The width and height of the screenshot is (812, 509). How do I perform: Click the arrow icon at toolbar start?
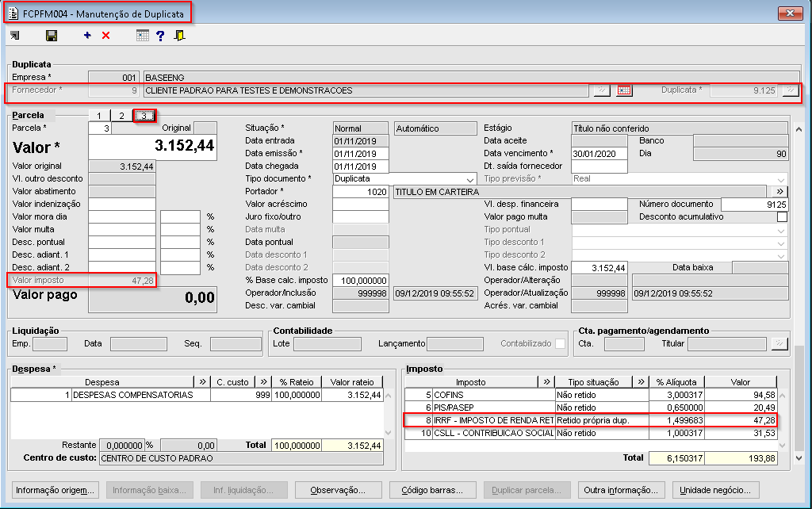pos(15,36)
